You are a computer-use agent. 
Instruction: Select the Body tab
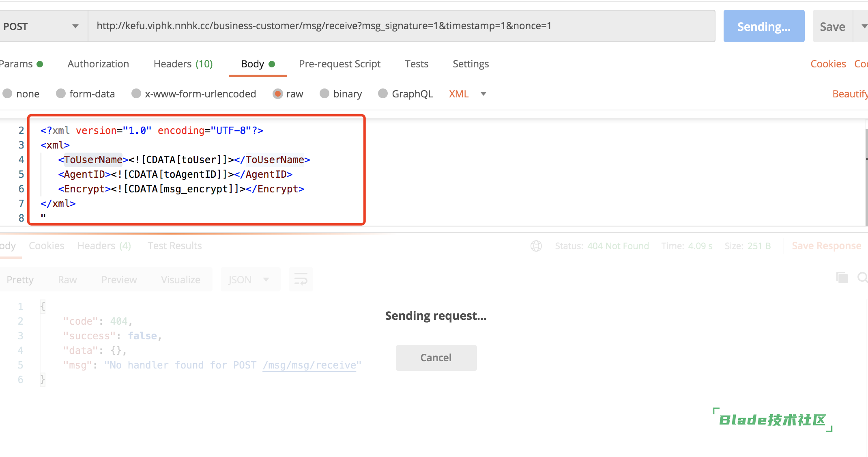click(x=258, y=64)
